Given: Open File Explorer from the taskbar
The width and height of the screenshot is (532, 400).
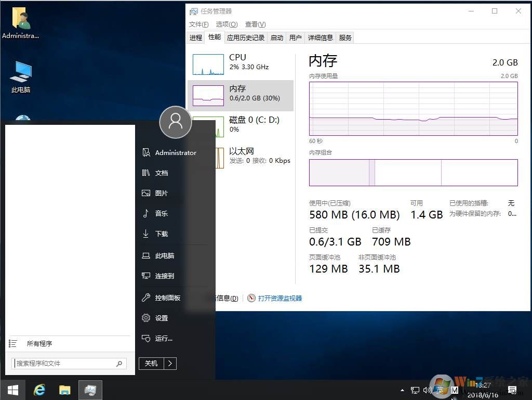Looking at the screenshot, I should [64, 390].
